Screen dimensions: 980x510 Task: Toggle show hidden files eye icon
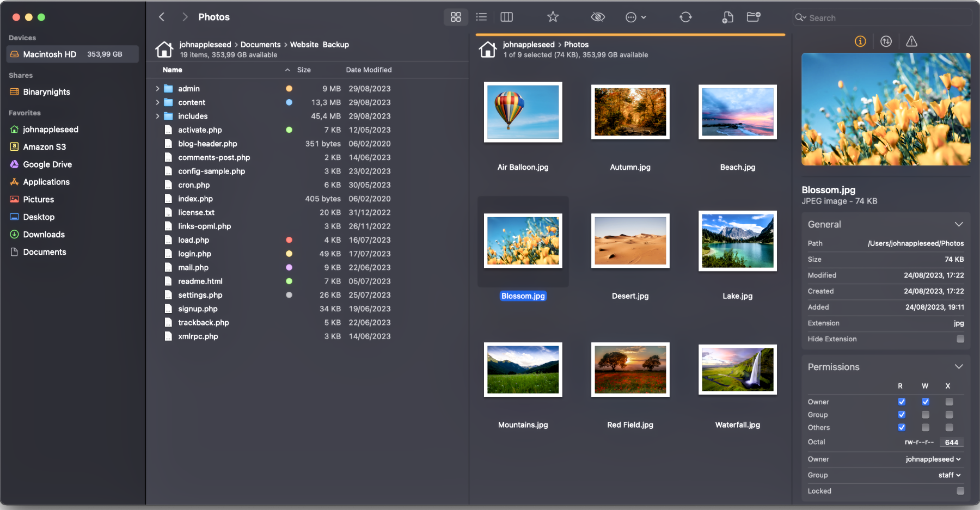point(598,17)
